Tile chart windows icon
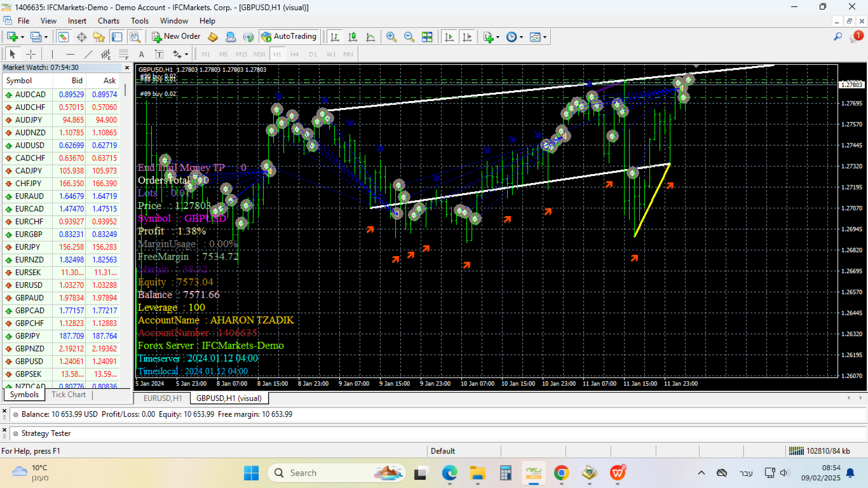 [427, 37]
